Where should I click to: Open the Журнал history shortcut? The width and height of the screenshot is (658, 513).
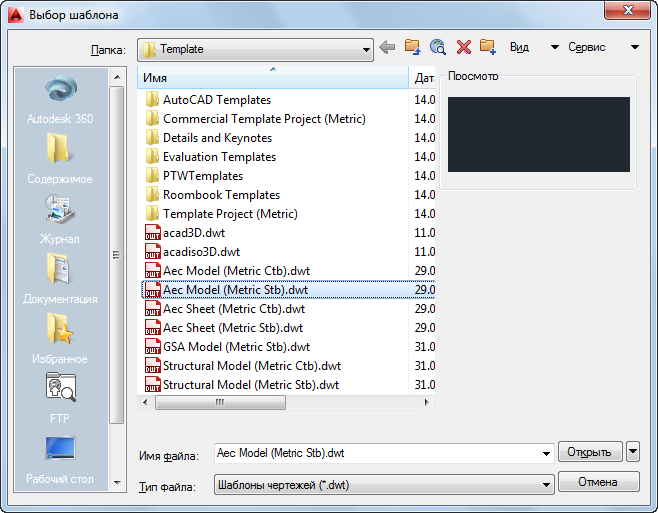pos(60,219)
